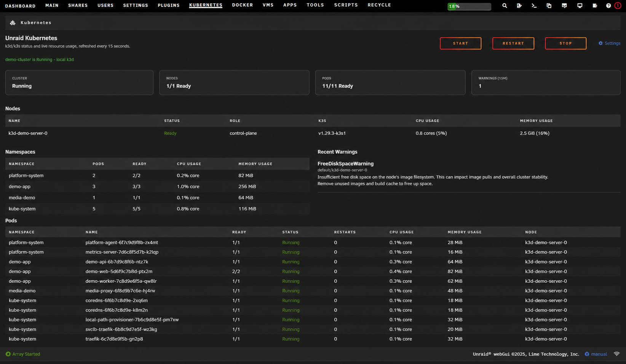The height and width of the screenshot is (364, 626).
Task: Click the RESTART button
Action: click(513, 43)
